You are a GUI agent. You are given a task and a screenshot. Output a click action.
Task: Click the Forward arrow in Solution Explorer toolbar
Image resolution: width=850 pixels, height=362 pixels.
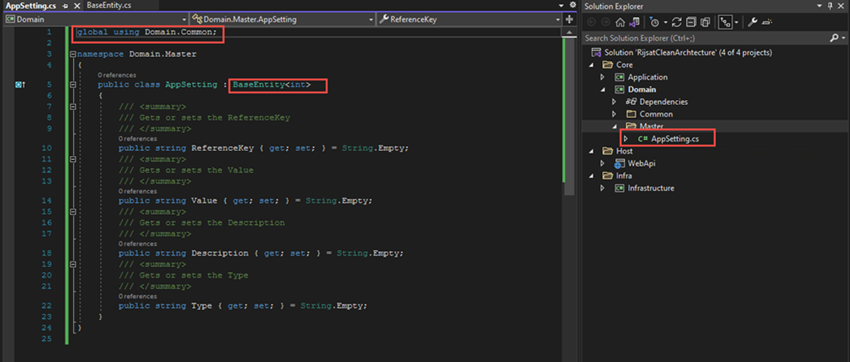(x=606, y=22)
